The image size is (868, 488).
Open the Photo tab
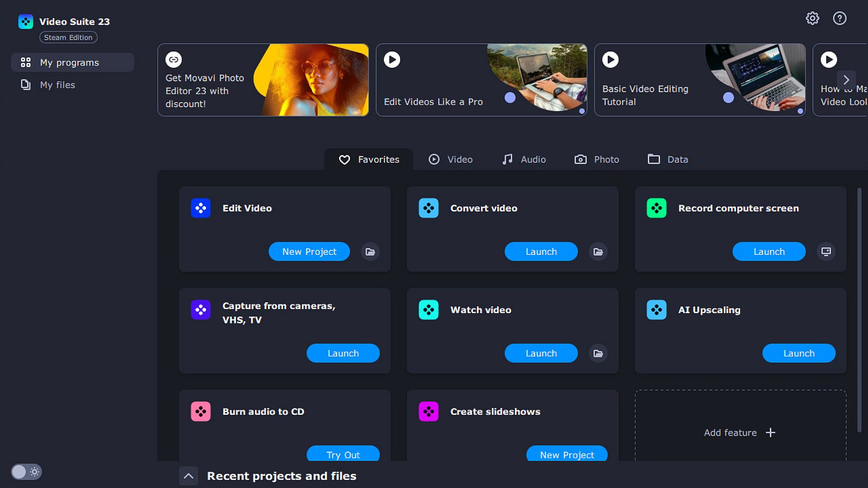[x=597, y=160]
